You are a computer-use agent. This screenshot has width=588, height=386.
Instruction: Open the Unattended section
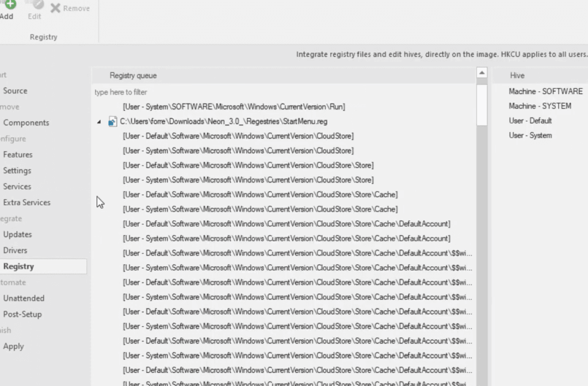24,298
